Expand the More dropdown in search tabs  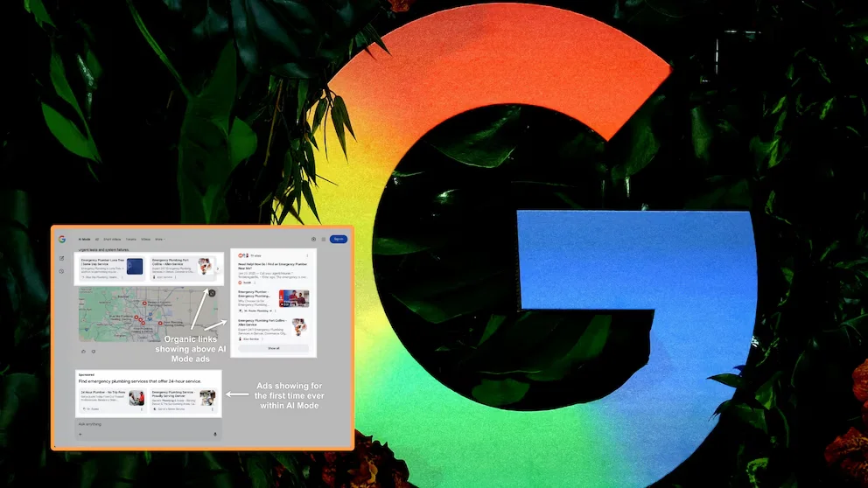click(159, 240)
